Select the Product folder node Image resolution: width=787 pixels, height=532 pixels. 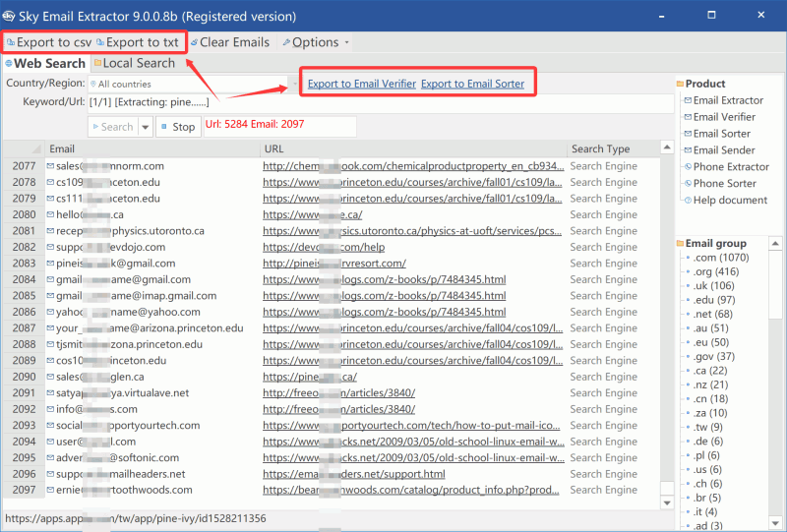[x=700, y=84]
